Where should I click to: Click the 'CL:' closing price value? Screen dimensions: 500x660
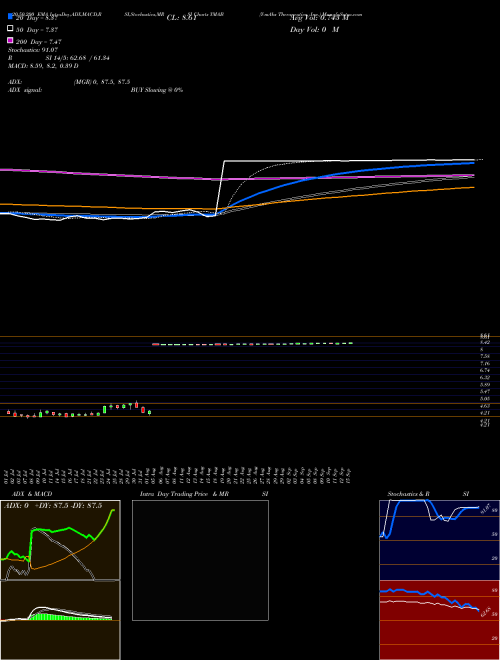(182, 18)
